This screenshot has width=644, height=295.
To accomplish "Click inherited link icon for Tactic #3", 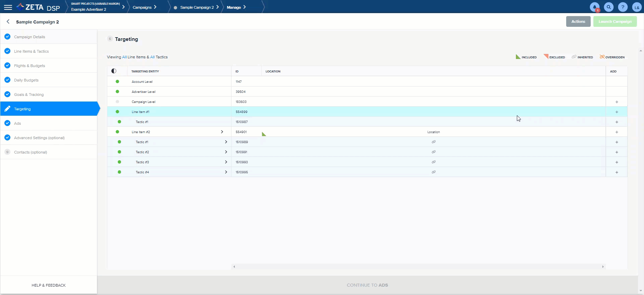I will point(433,162).
